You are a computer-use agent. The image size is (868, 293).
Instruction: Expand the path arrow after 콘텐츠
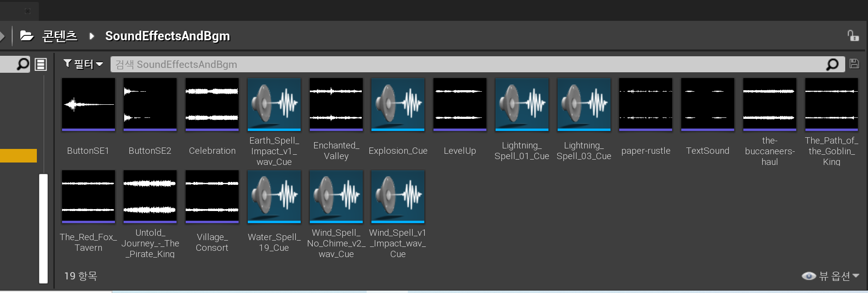[x=92, y=36]
